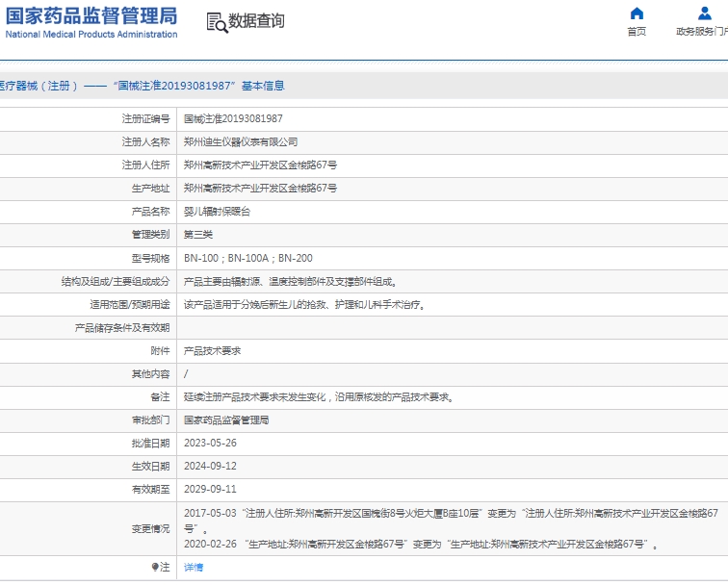The width and height of the screenshot is (728, 585).
Task: Click intended use text 该产品适用于分娩后新生儿
Action: point(304,305)
